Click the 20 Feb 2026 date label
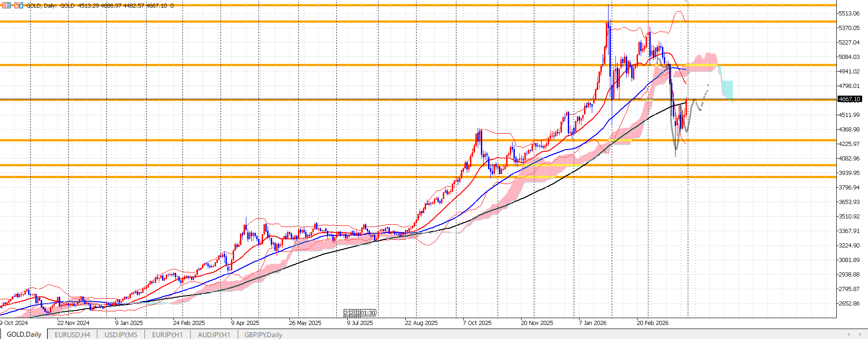 652,323
